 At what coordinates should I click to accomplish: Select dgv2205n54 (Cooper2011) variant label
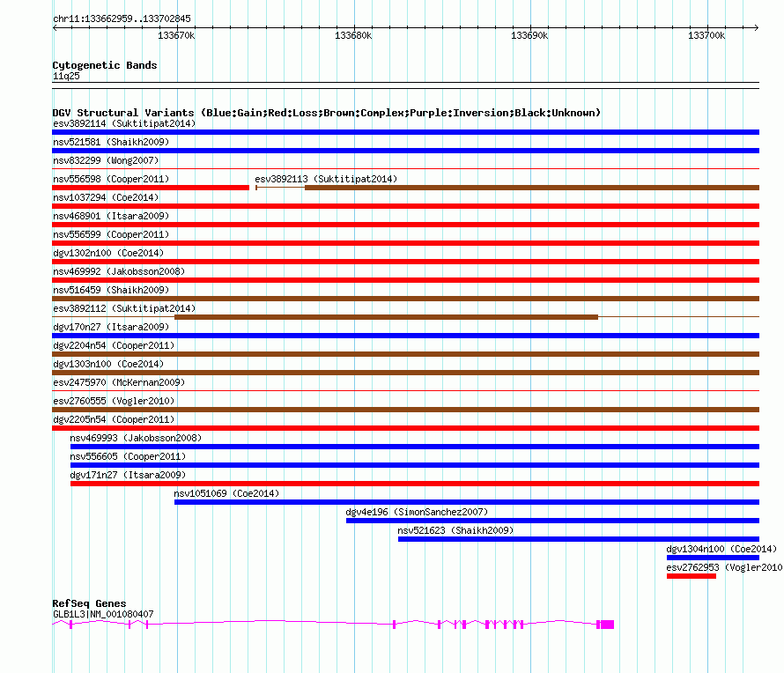click(114, 419)
